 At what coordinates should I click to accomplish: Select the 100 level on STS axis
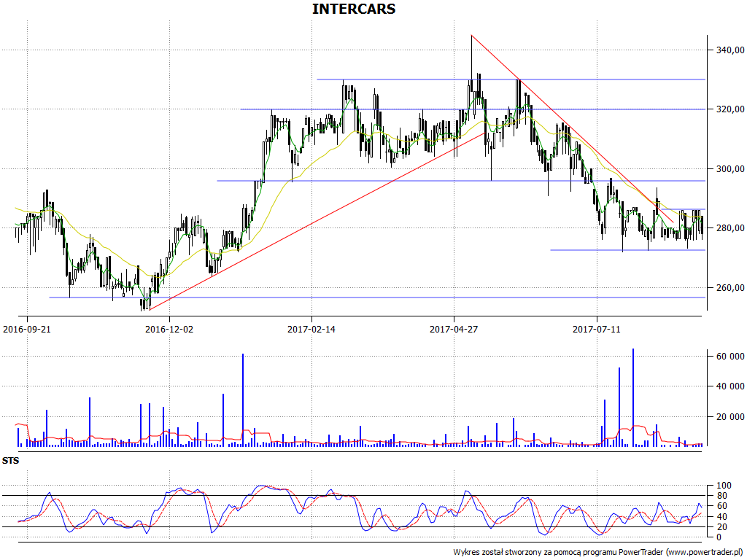point(724,486)
